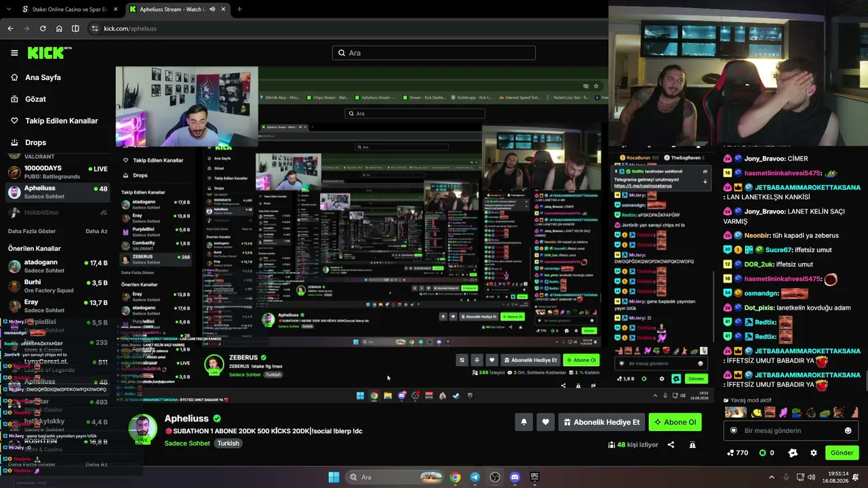Send the chat message with Gönder
This screenshot has height=488, width=868.
[842, 453]
